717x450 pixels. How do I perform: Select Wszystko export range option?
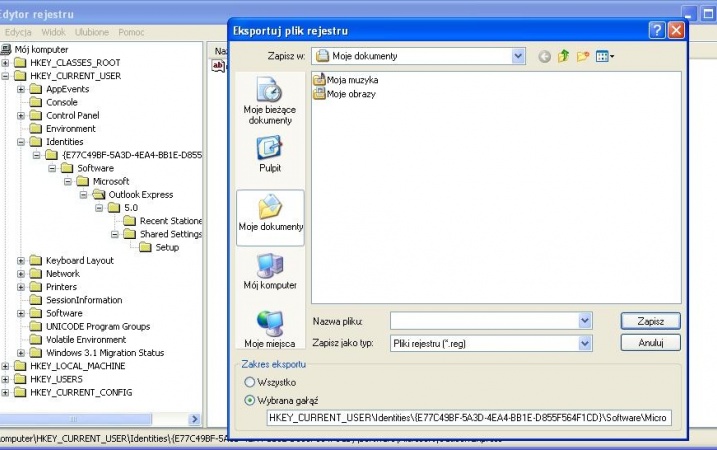click(x=249, y=382)
